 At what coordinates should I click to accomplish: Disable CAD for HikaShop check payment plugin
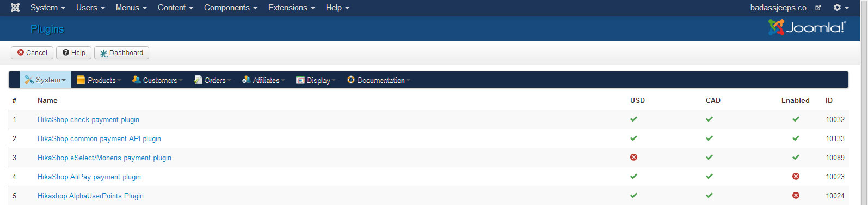[x=709, y=119]
